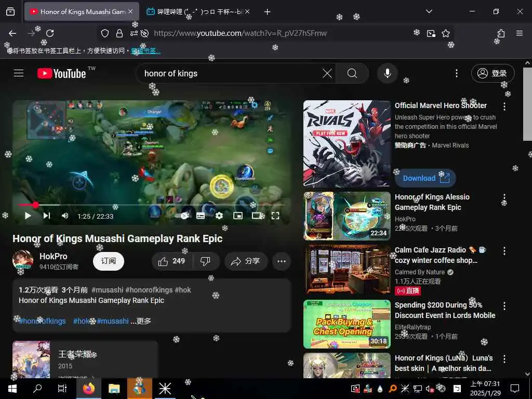The width and height of the screenshot is (532, 399).
Task: Open options for the Marvel Rivals ad
Action: click(x=504, y=107)
